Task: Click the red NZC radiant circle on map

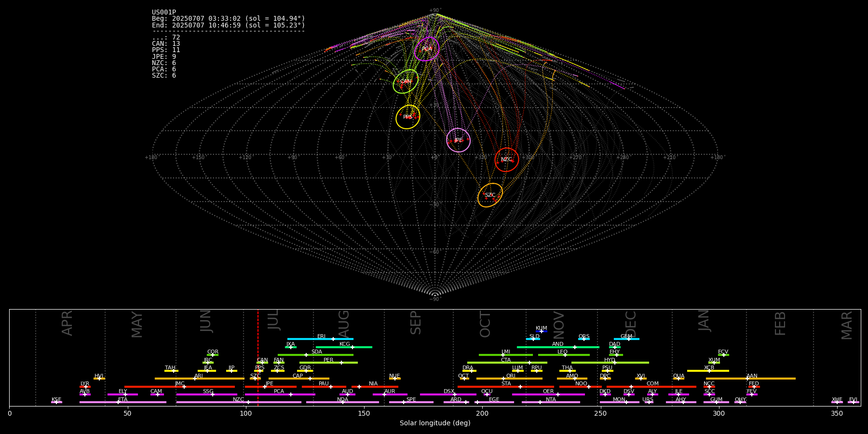Action: click(x=506, y=160)
